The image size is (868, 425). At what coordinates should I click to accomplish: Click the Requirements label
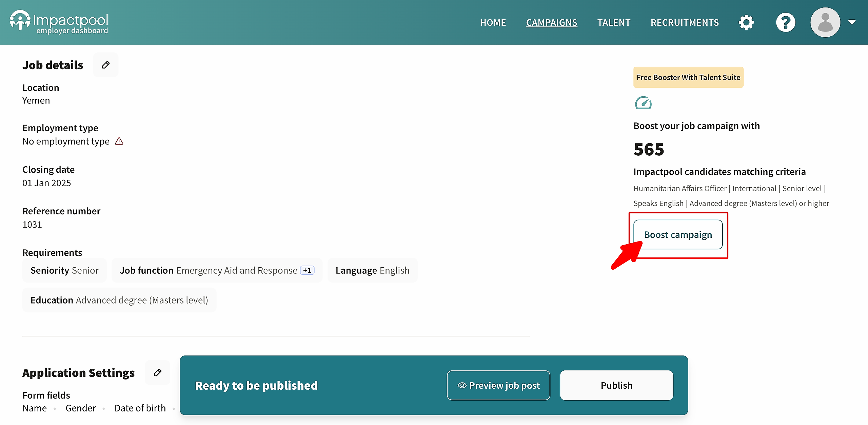click(52, 253)
